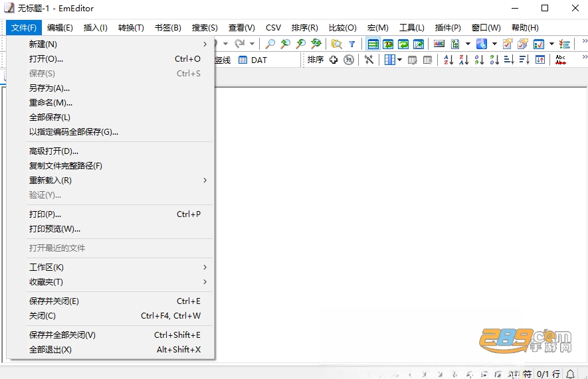Image resolution: width=588 pixels, height=379 pixels.
Task: Click the sort 0 to 9 ascending icon
Action: point(479,60)
